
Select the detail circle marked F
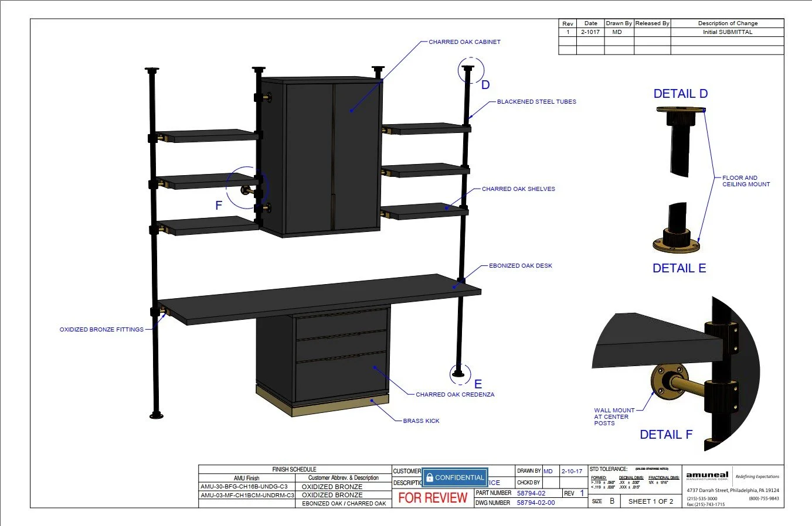pyautogui.click(x=246, y=188)
